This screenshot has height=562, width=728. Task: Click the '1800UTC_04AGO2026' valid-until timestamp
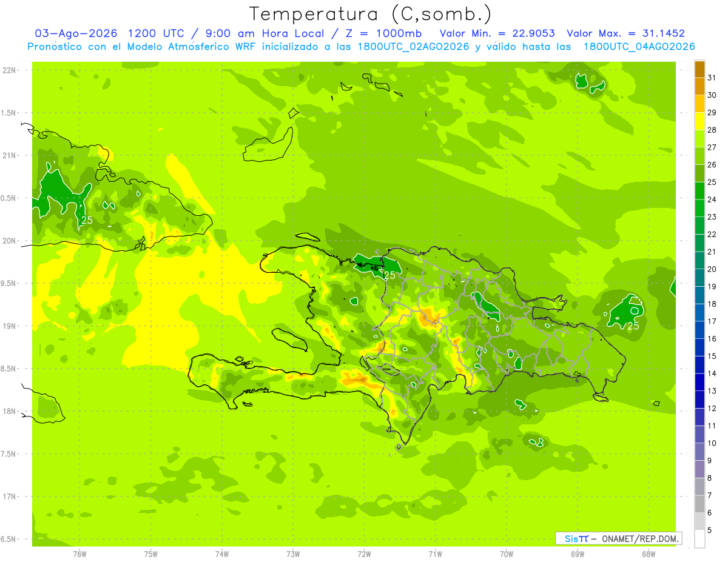(x=639, y=47)
